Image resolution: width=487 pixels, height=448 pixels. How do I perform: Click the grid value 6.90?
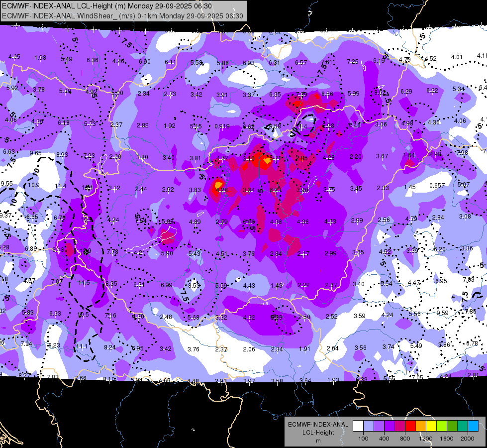point(145,62)
